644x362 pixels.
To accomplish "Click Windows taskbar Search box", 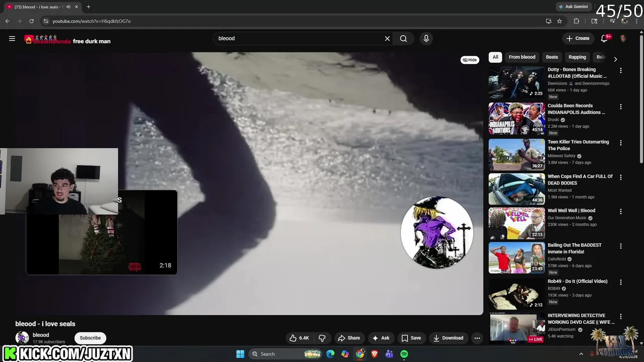I will point(286,354).
